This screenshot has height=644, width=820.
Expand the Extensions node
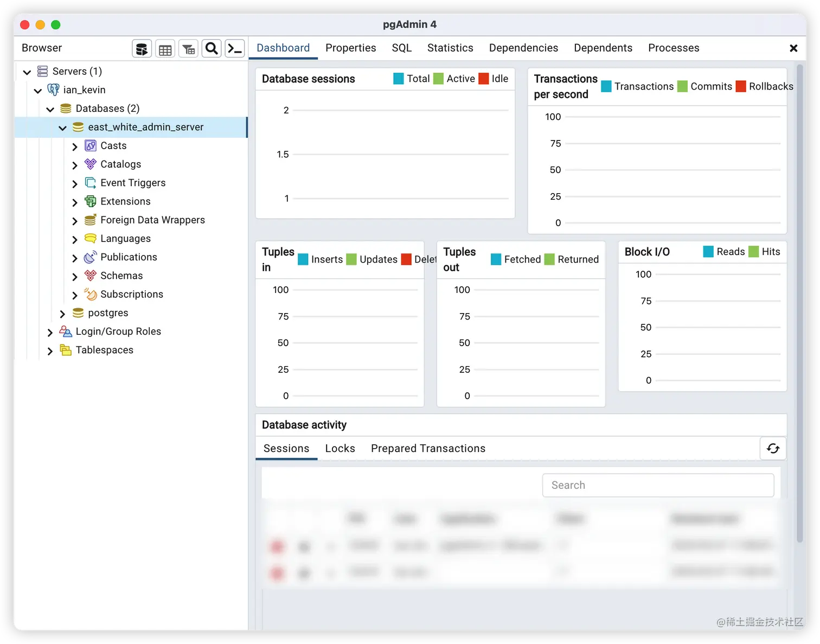pyautogui.click(x=75, y=202)
